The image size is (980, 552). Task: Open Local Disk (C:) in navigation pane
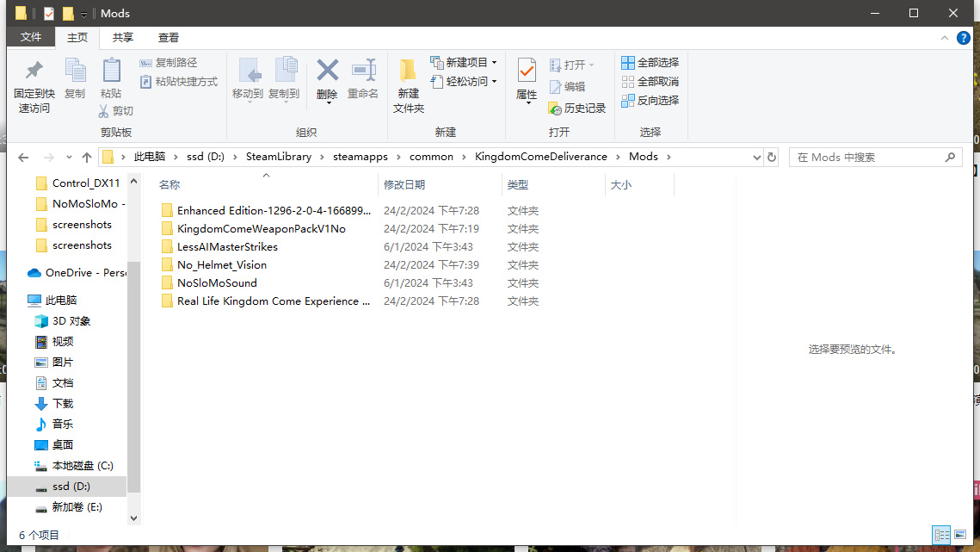tap(75, 466)
